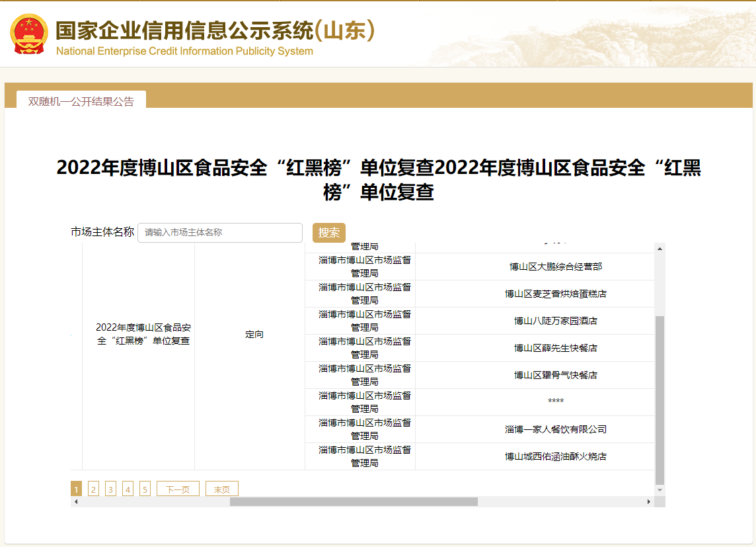Click 下一页 next page button

point(178,489)
